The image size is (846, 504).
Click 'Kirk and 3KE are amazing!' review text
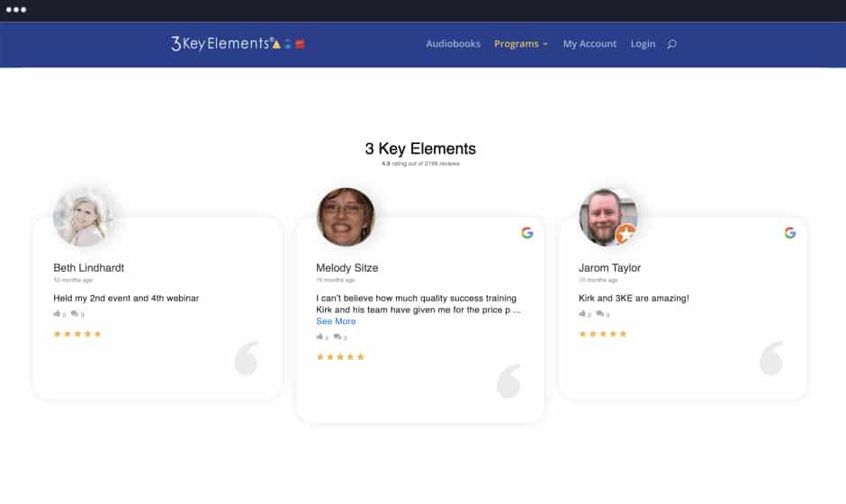pos(634,298)
